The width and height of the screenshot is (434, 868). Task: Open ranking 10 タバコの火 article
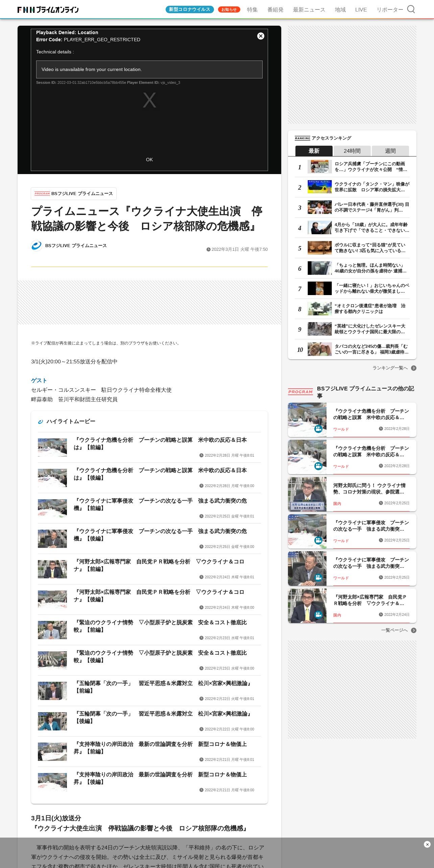(352, 349)
